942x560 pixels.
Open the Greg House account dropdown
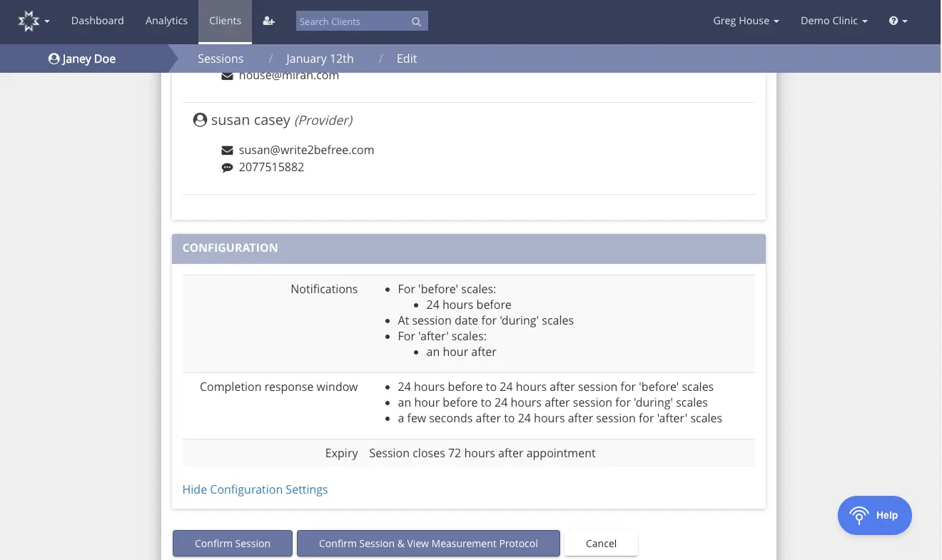pyautogui.click(x=746, y=21)
